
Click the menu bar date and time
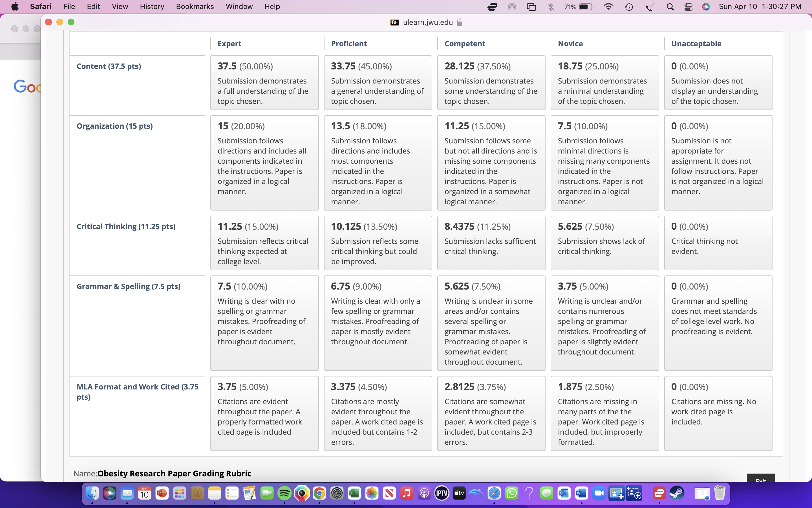click(x=760, y=7)
